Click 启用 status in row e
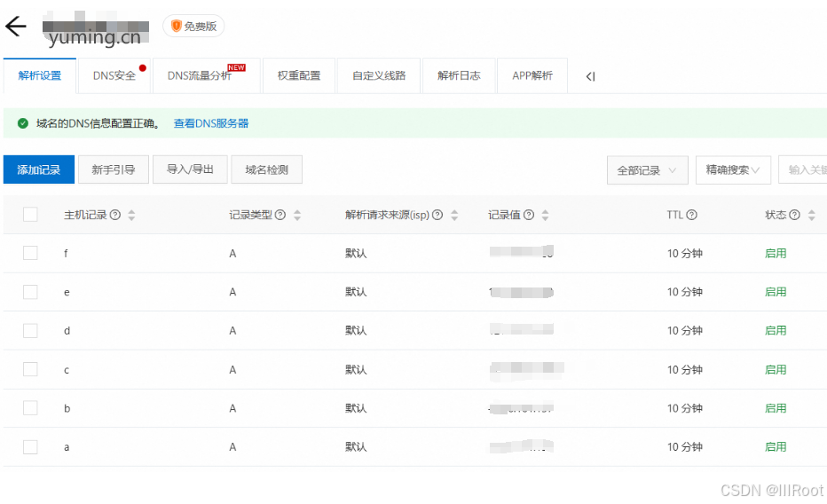Viewport: 827px width, 504px height. point(776,292)
